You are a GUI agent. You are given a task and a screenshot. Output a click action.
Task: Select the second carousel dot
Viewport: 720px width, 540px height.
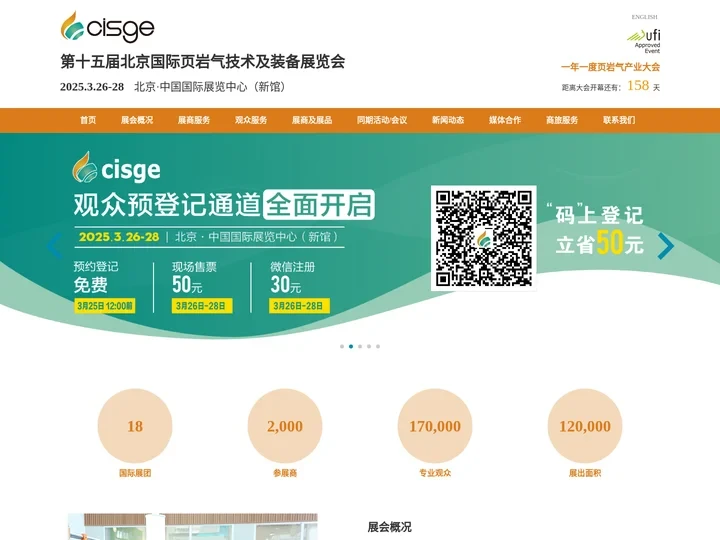[x=351, y=347]
